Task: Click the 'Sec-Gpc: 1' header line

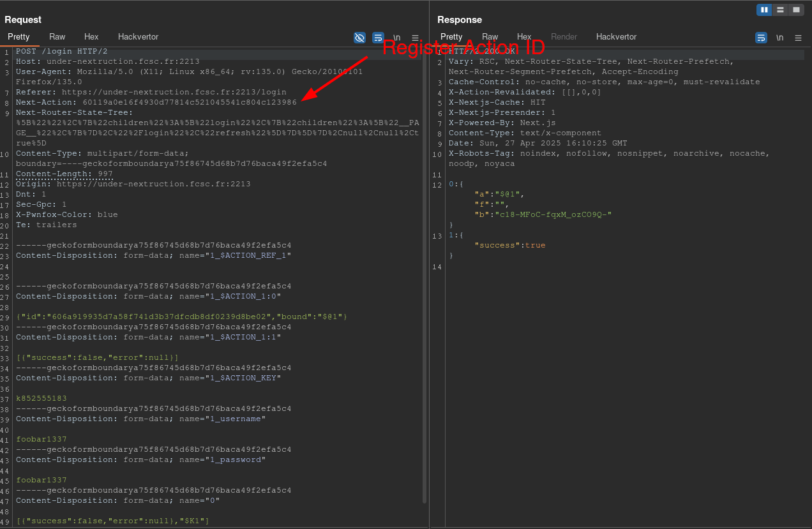Action: [x=41, y=204]
